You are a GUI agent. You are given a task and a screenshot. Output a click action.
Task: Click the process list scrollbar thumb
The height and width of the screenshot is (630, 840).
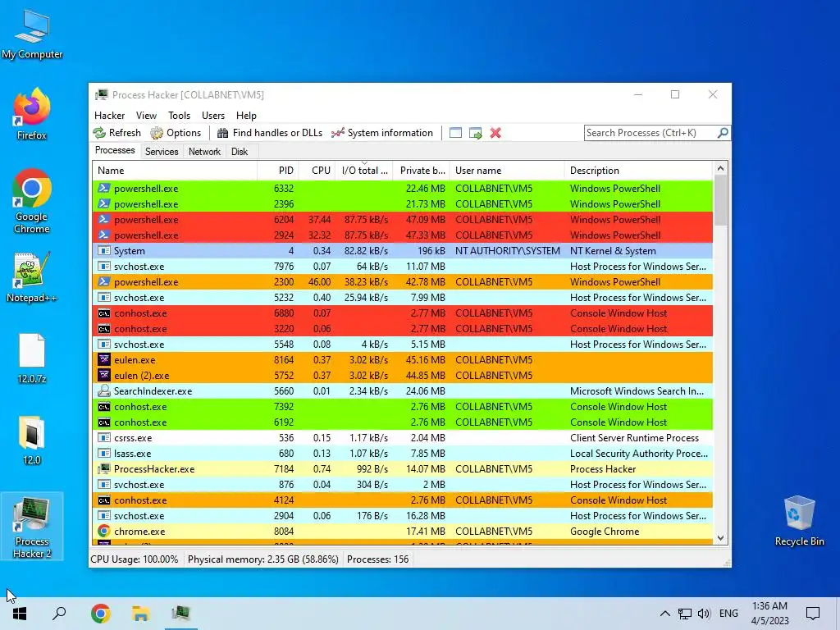720,200
